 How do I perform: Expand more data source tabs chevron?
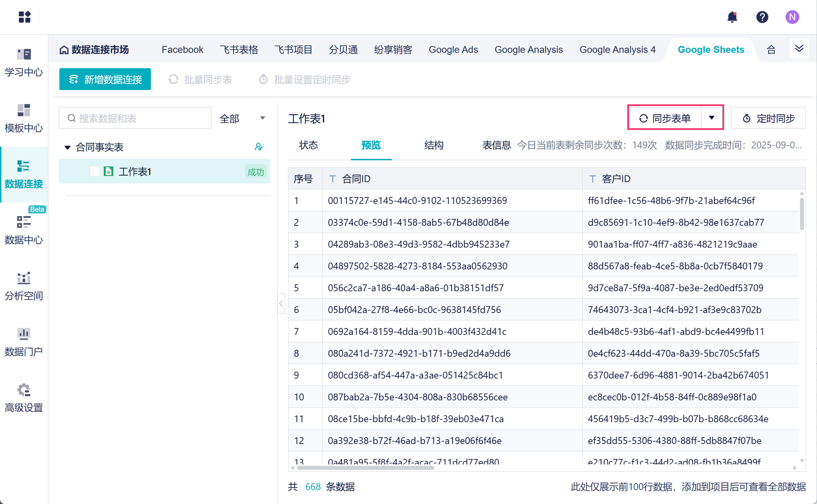(x=799, y=49)
